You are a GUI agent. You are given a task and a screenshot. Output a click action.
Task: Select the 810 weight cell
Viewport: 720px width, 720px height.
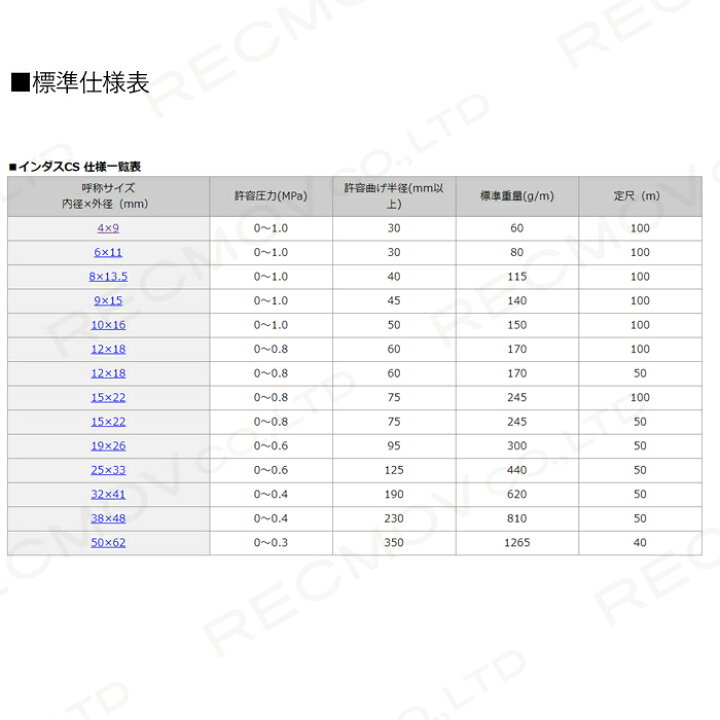517,518
